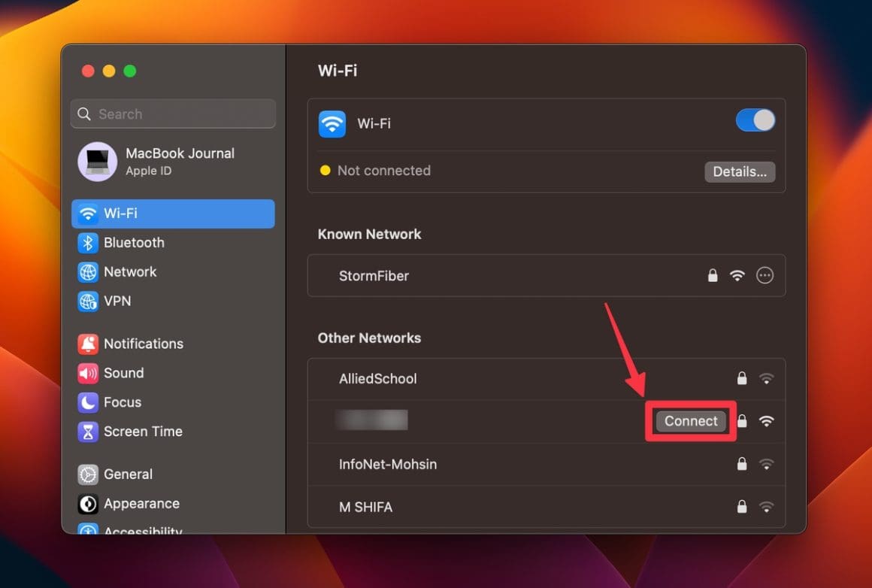Select Bluetooth in the sidebar
Screen dimensions: 872x588
[x=133, y=242]
